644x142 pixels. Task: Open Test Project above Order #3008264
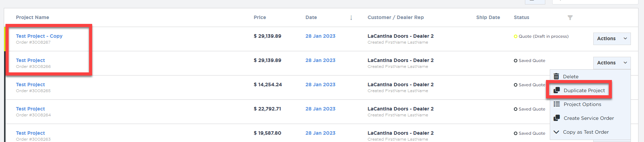click(x=30, y=109)
